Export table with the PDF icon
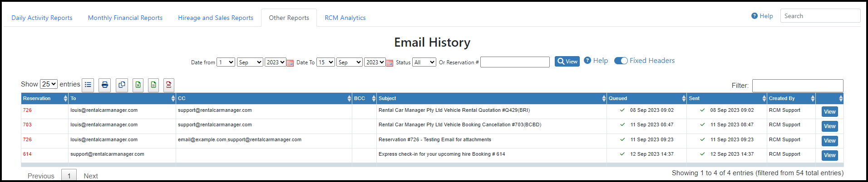Viewport: 868px width, 182px height. pos(169,85)
